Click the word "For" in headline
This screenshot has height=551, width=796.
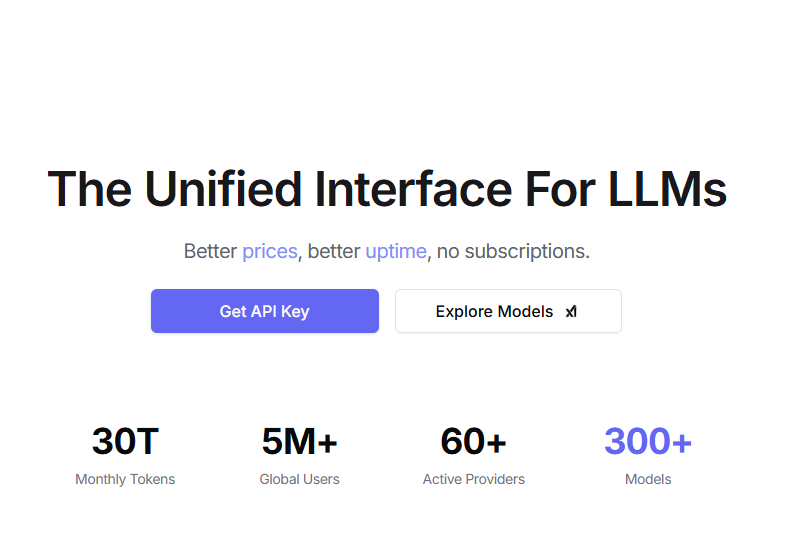click(559, 188)
